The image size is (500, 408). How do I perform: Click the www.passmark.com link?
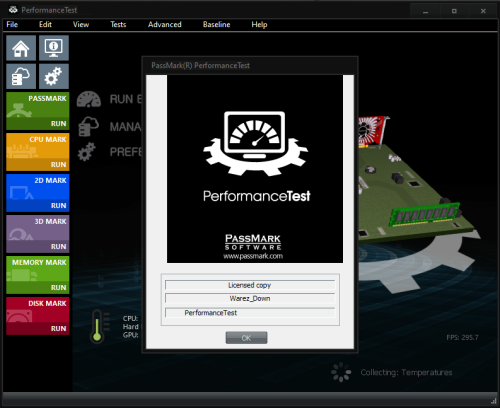tap(253, 256)
